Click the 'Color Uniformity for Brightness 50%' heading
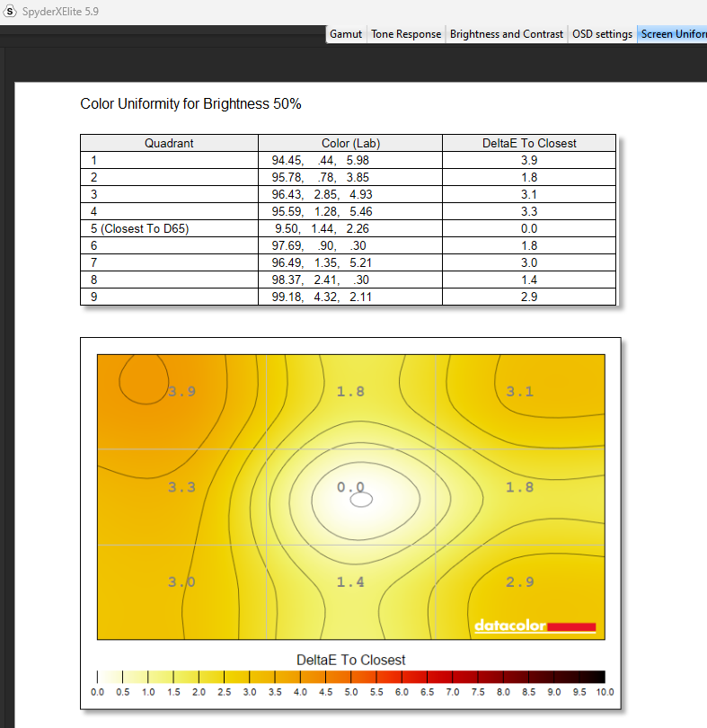The image size is (707, 728). [x=190, y=104]
